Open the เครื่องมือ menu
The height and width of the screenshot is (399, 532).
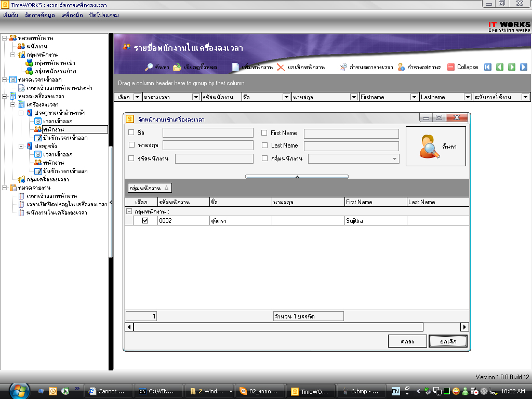[x=72, y=15]
